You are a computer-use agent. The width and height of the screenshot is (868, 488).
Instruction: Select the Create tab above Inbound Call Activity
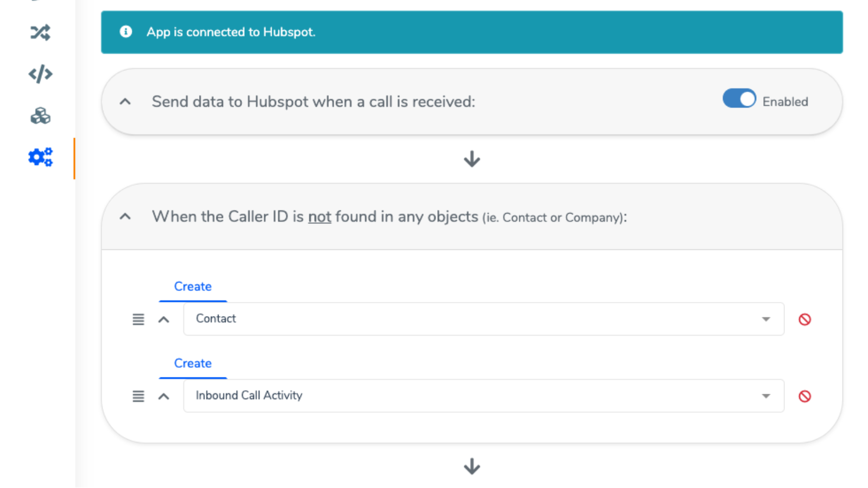coord(193,364)
